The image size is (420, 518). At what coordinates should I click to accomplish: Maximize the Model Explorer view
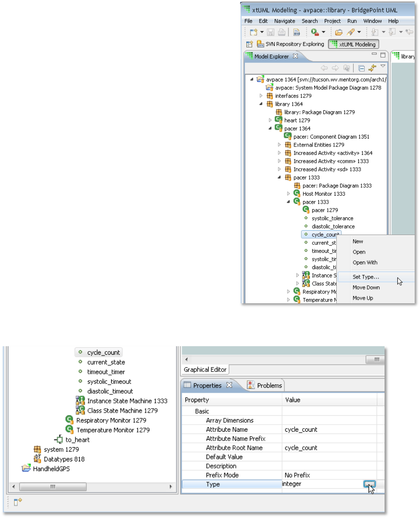pos(383,55)
